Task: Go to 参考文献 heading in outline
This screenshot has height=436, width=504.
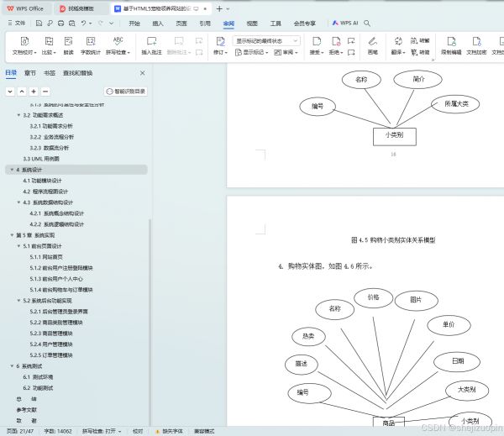Action: (x=26, y=410)
